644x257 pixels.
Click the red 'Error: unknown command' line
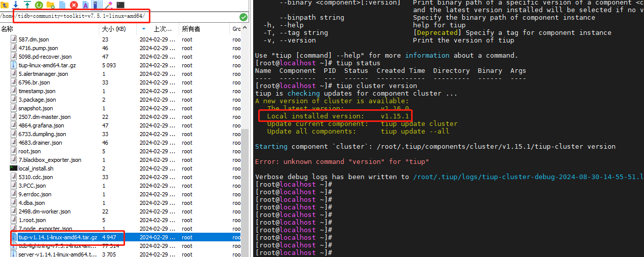pyautogui.click(x=342, y=161)
